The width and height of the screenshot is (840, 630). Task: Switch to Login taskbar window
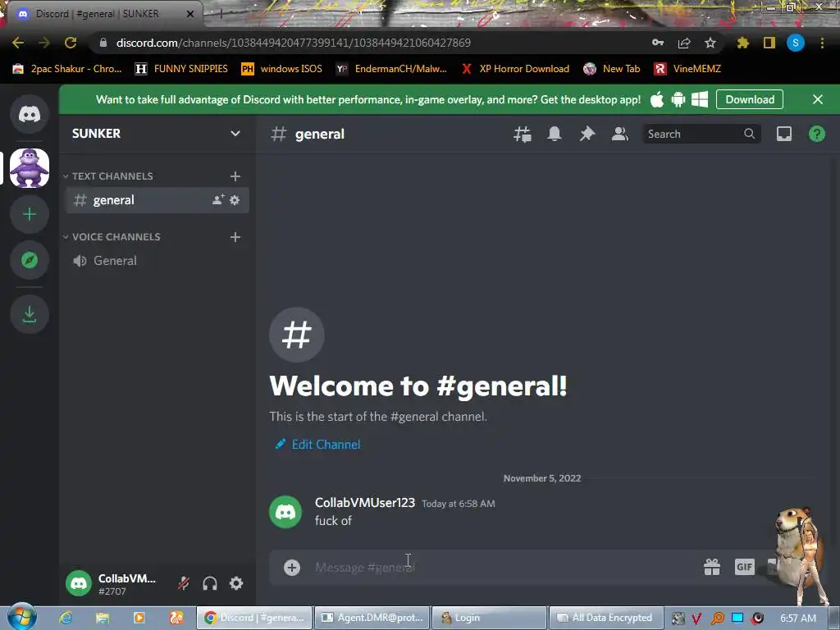489,618
